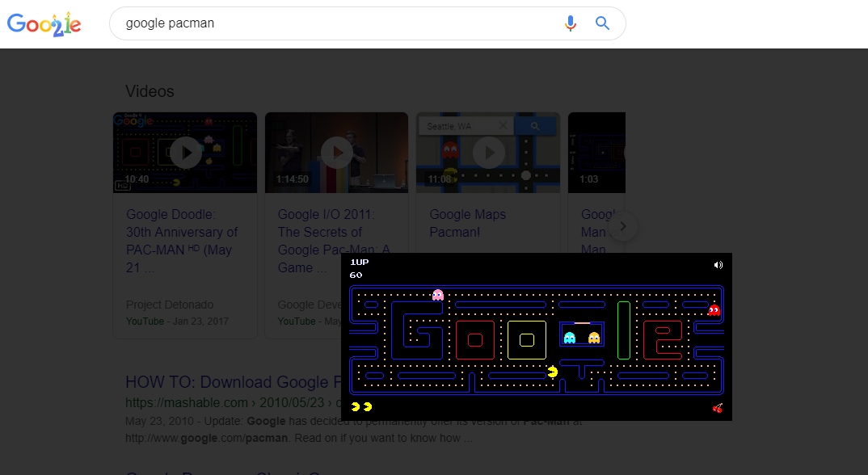Click the yellow square letter O in maze
The width and height of the screenshot is (868, 475).
click(x=527, y=340)
